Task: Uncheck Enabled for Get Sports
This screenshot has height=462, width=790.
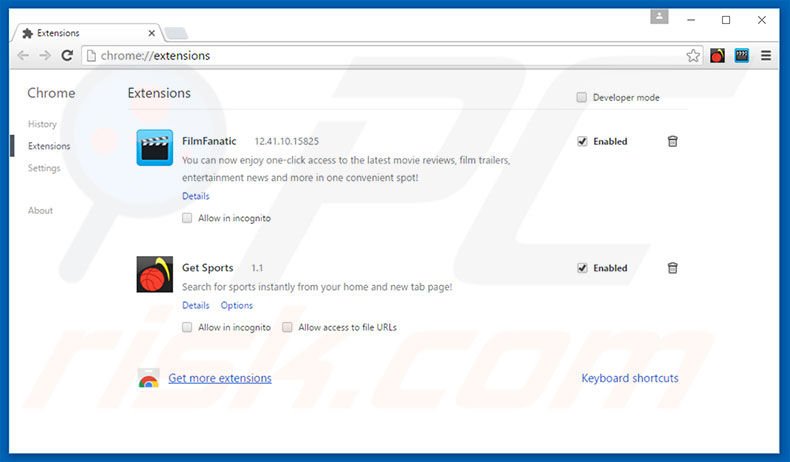Action: point(582,268)
